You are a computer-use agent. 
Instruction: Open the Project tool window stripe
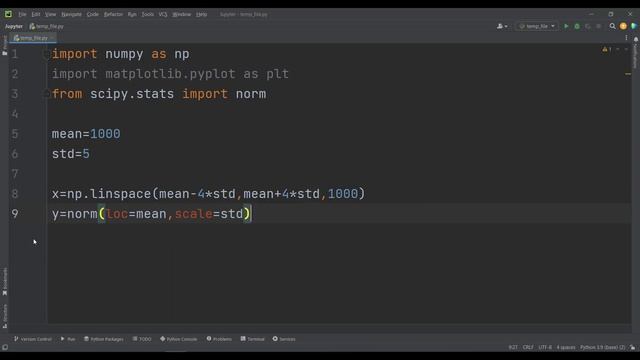tap(4, 45)
